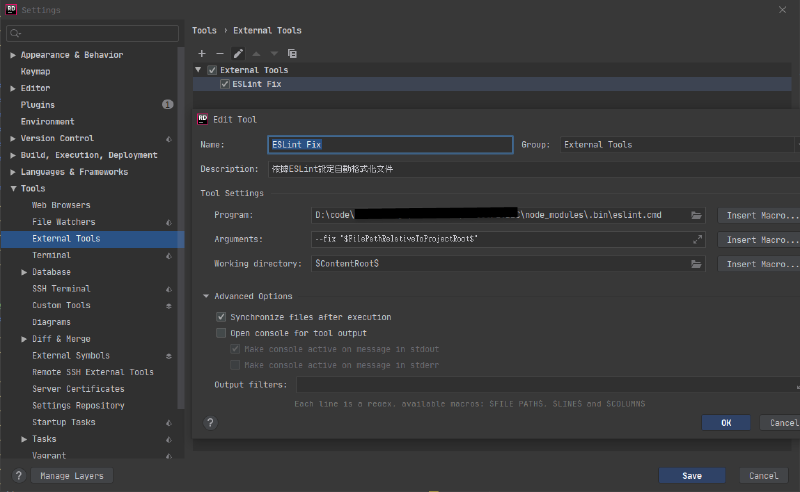Uncheck Synchronize files after execution
The width and height of the screenshot is (800, 492).
click(x=222, y=317)
